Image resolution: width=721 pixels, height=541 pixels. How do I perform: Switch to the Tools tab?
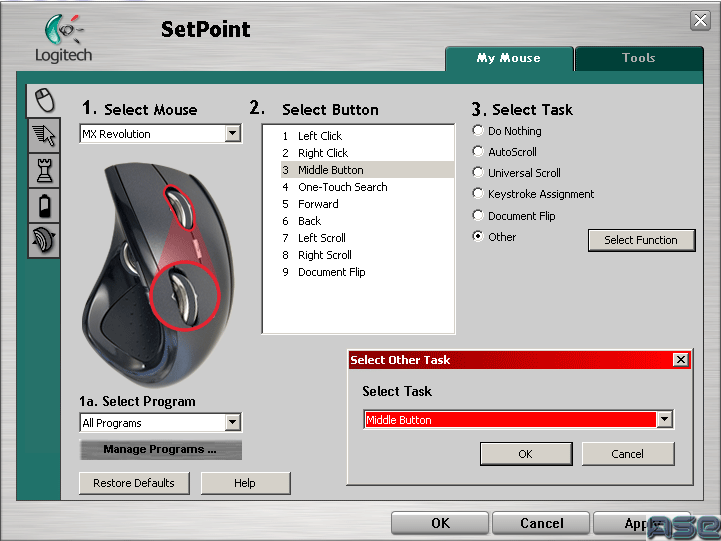[639, 58]
